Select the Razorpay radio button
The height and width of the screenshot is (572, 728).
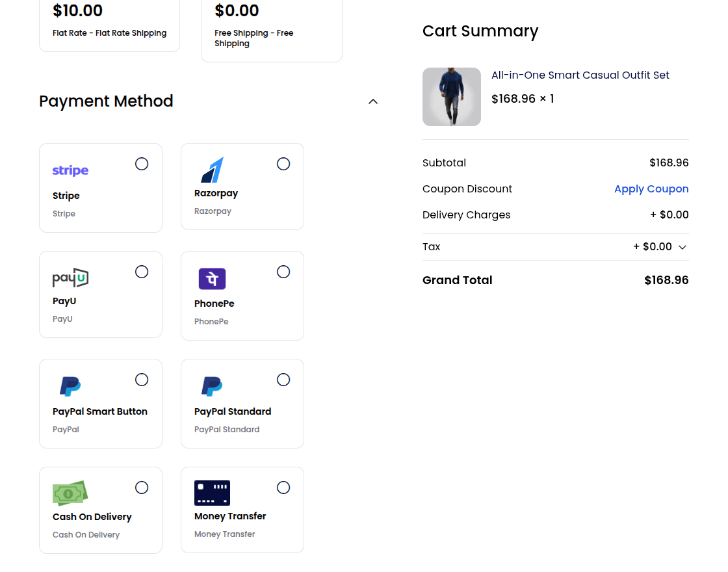283,164
